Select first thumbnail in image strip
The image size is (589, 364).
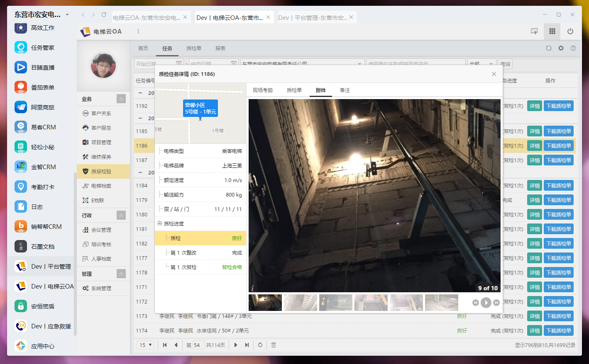point(265,303)
